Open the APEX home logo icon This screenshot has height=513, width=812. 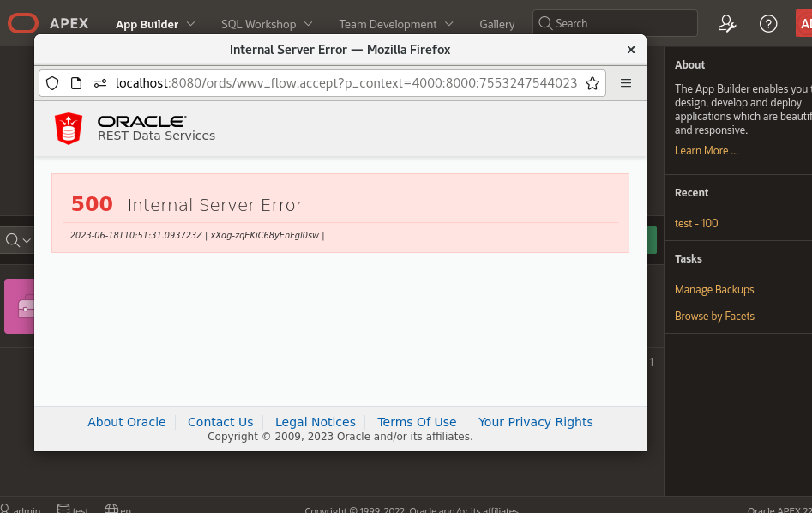click(22, 23)
